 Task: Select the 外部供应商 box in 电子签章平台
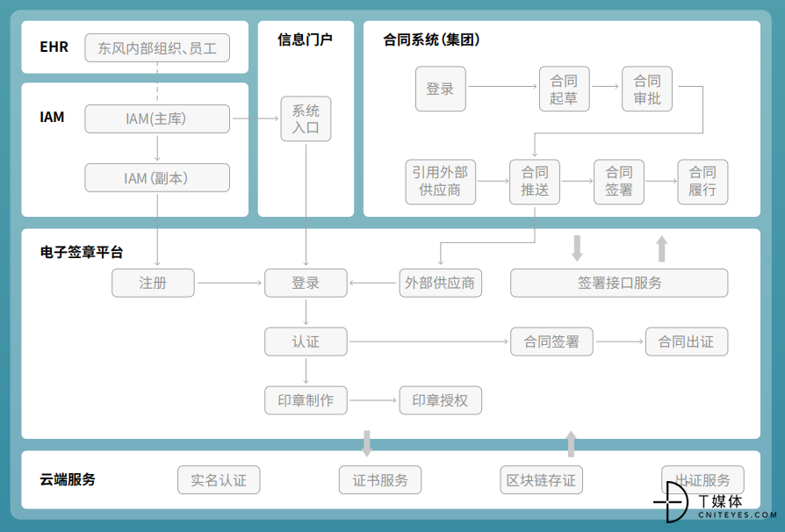tap(441, 283)
